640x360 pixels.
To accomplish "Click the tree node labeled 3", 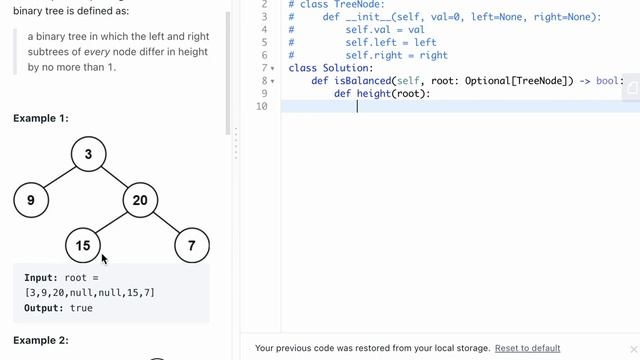I will coord(89,154).
